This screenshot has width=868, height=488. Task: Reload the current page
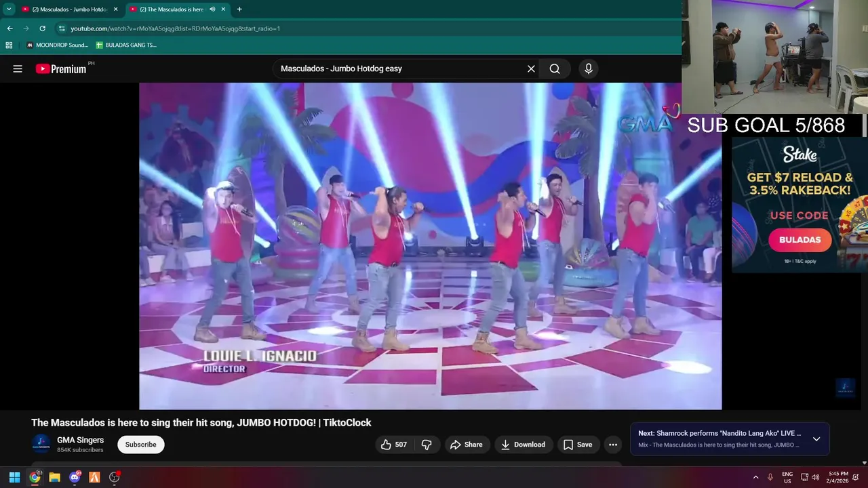pos(42,28)
